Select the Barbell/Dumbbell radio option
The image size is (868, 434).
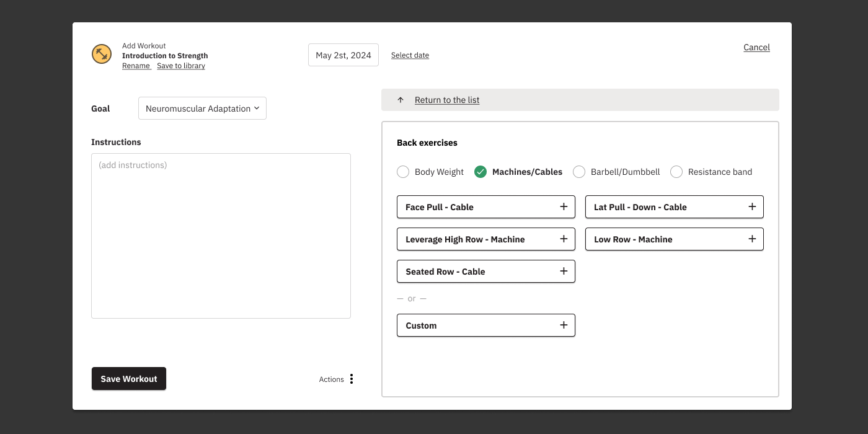[x=579, y=172]
